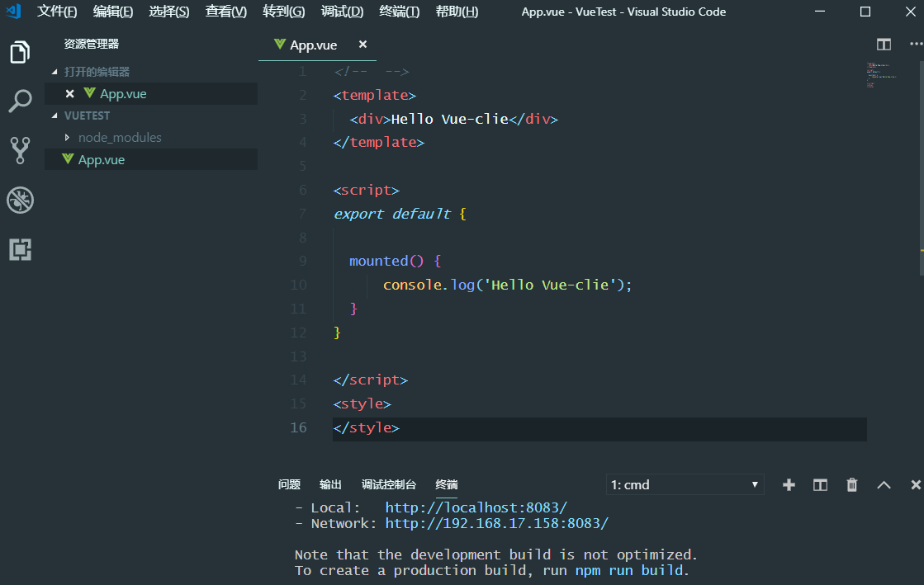Close the terminal panel

pyautogui.click(x=915, y=485)
